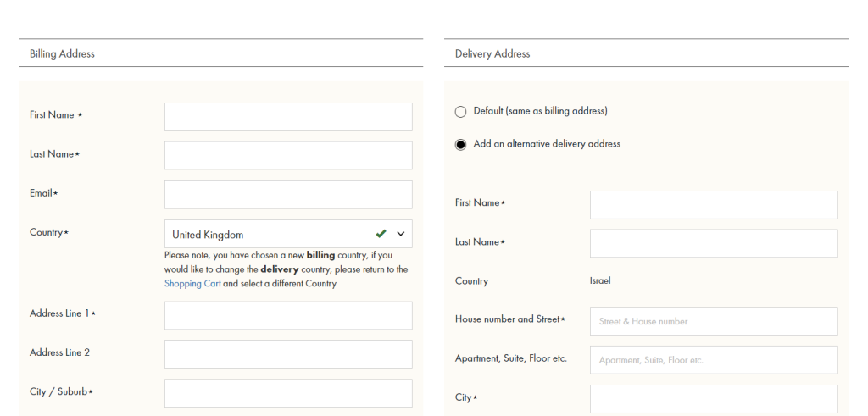Click the Apartment, Suite, Floor etc. field
The width and height of the screenshot is (868, 416).
tap(714, 360)
